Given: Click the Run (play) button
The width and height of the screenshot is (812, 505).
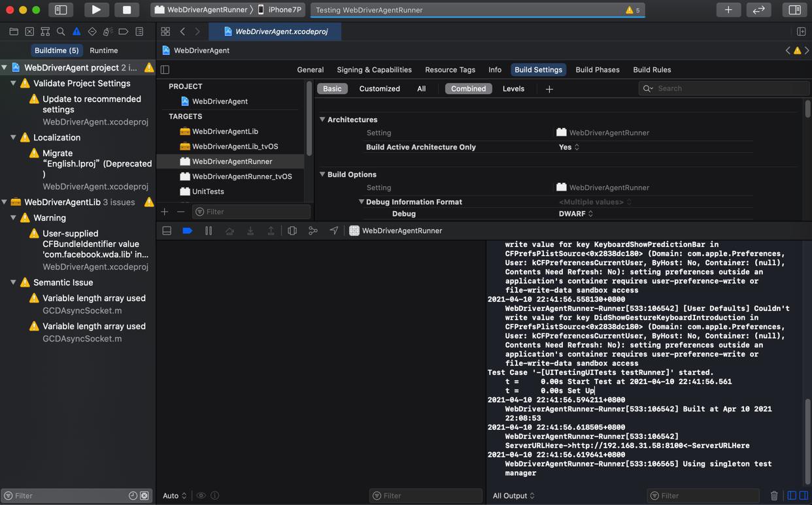Looking at the screenshot, I should (x=96, y=10).
